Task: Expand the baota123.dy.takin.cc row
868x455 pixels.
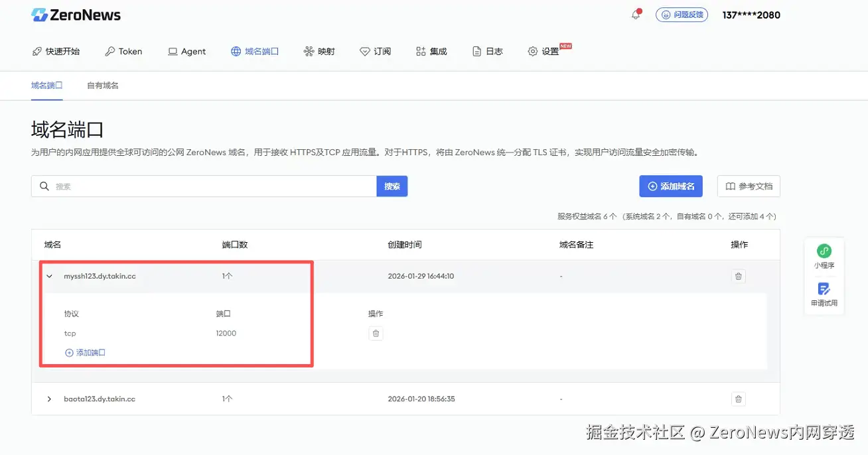Action: 49,399
